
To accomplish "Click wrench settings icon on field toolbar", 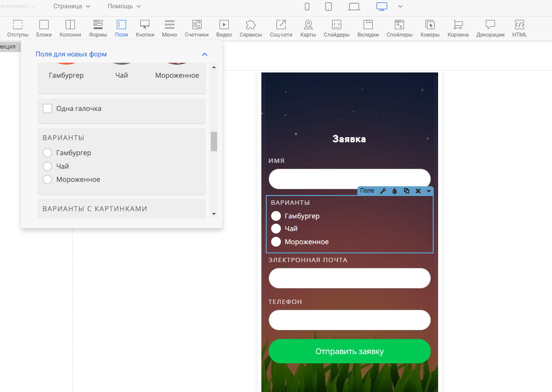I will point(383,191).
